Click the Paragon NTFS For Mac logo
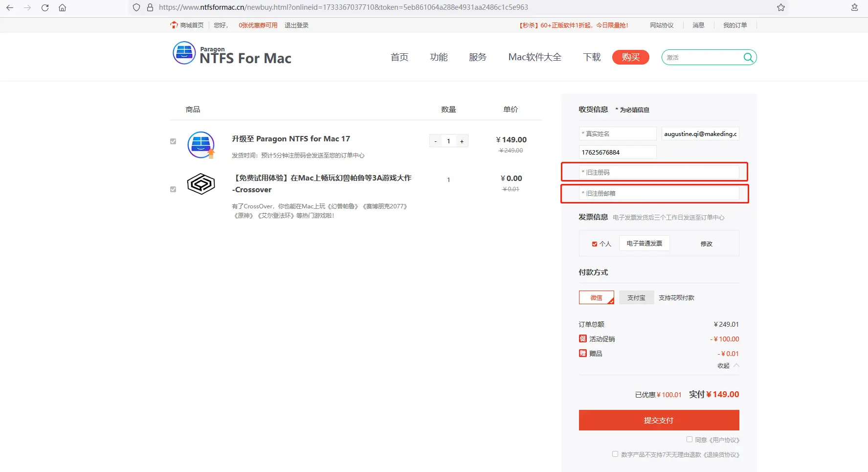This screenshot has height=472, width=868. 232,54
